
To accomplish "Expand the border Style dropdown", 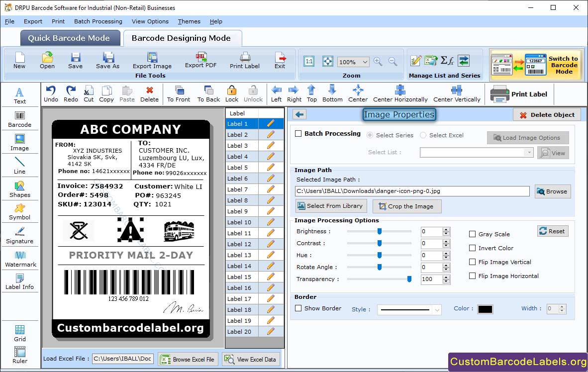I will coord(436,310).
